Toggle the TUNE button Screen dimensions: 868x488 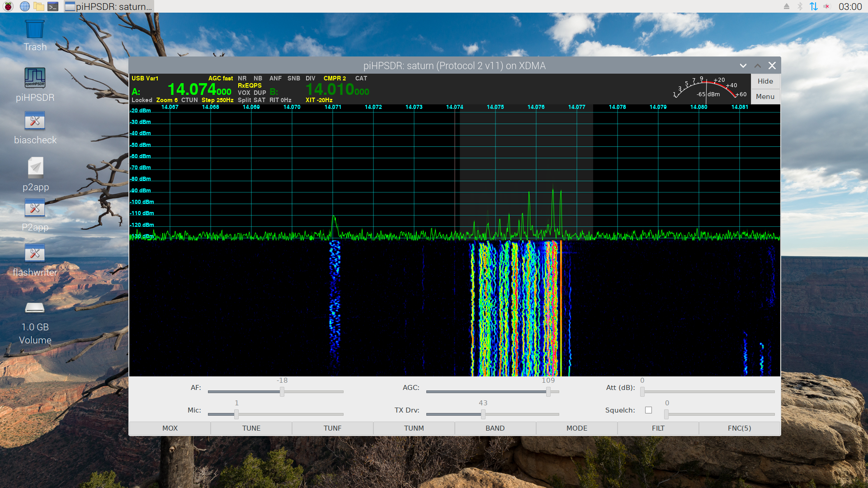251,428
